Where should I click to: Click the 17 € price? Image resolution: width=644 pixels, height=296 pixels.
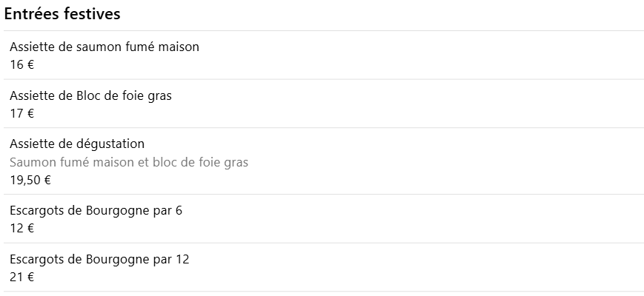(x=21, y=113)
